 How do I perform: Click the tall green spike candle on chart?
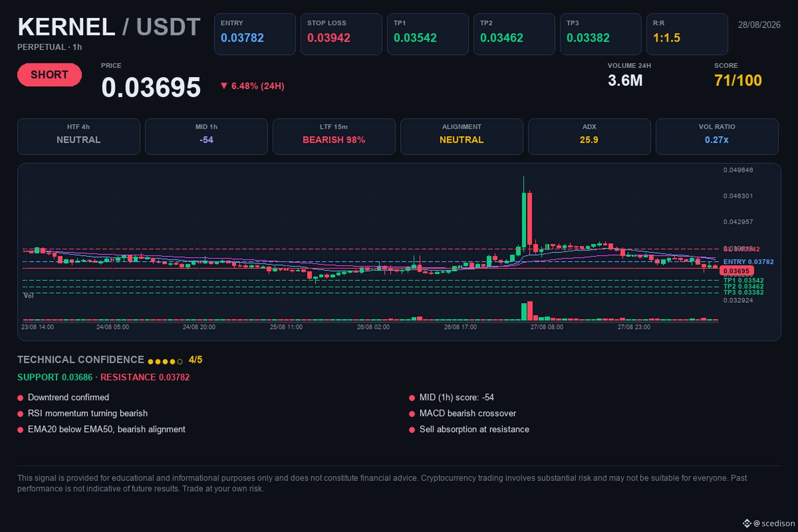pyautogui.click(x=524, y=220)
